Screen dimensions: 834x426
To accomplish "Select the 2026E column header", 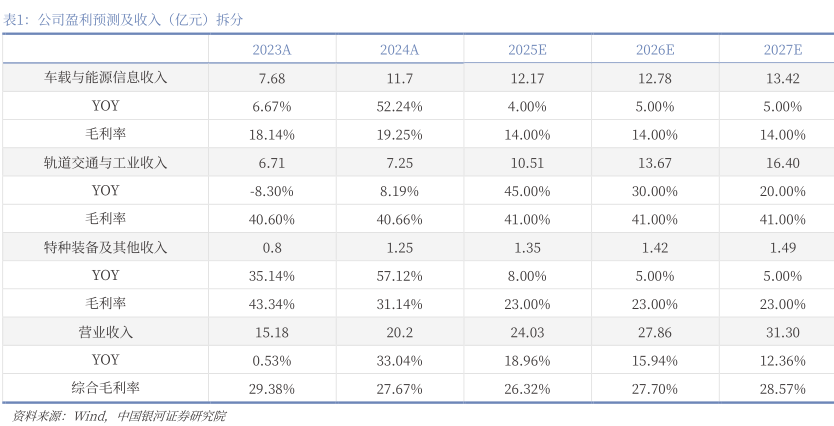I will 655,50.
